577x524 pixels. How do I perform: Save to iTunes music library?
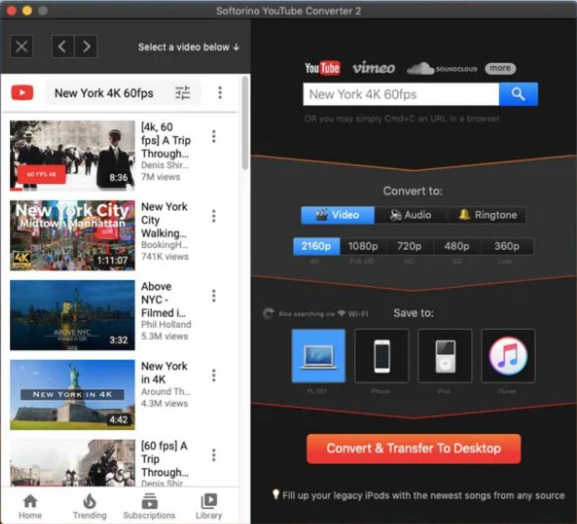(508, 356)
